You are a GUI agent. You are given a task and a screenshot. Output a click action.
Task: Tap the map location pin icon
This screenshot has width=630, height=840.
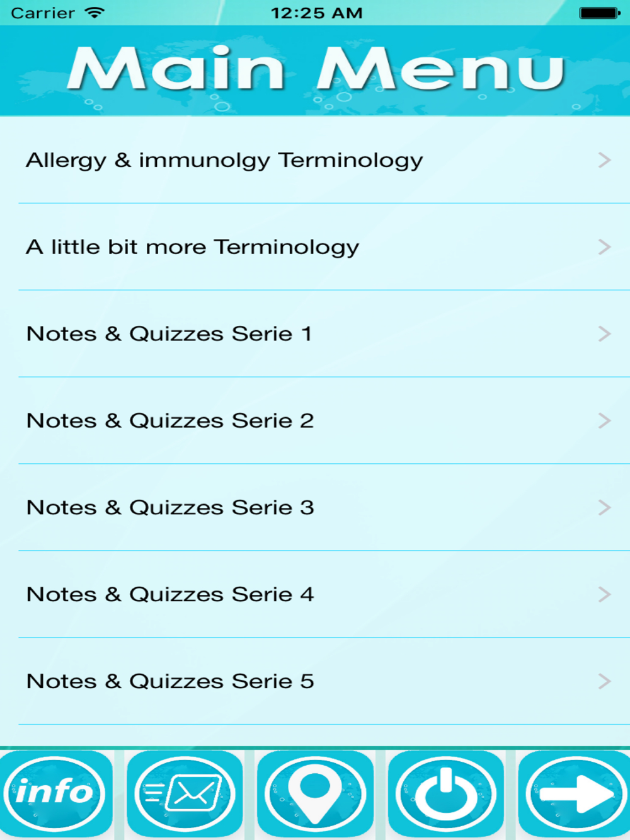pos(315,793)
